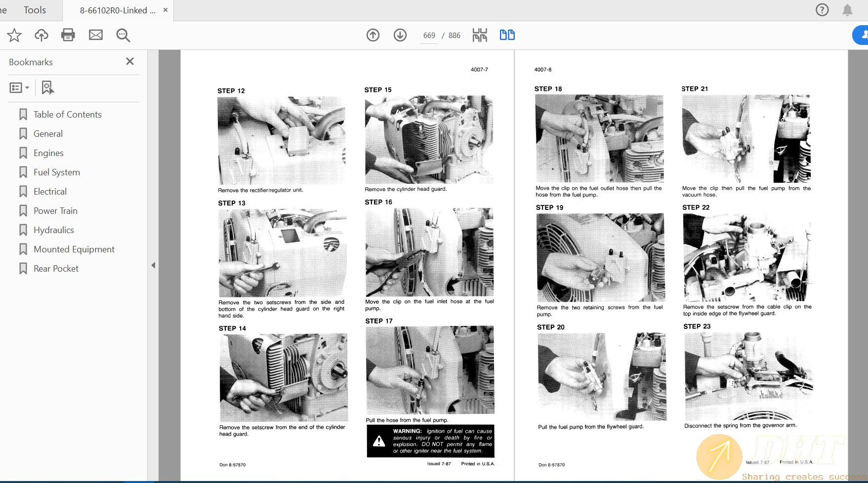
Task: Open bookmarks options dropdown menu
Action: pyautogui.click(x=19, y=87)
